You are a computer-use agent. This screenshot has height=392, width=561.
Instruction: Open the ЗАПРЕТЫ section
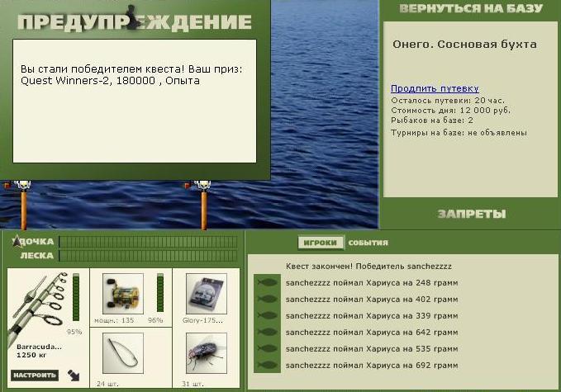tap(472, 214)
